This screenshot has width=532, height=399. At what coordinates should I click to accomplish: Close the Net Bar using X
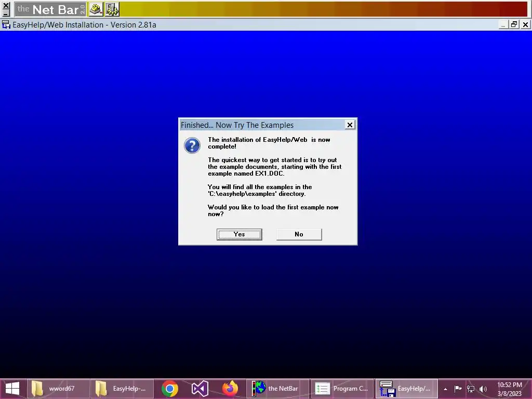click(6, 5)
